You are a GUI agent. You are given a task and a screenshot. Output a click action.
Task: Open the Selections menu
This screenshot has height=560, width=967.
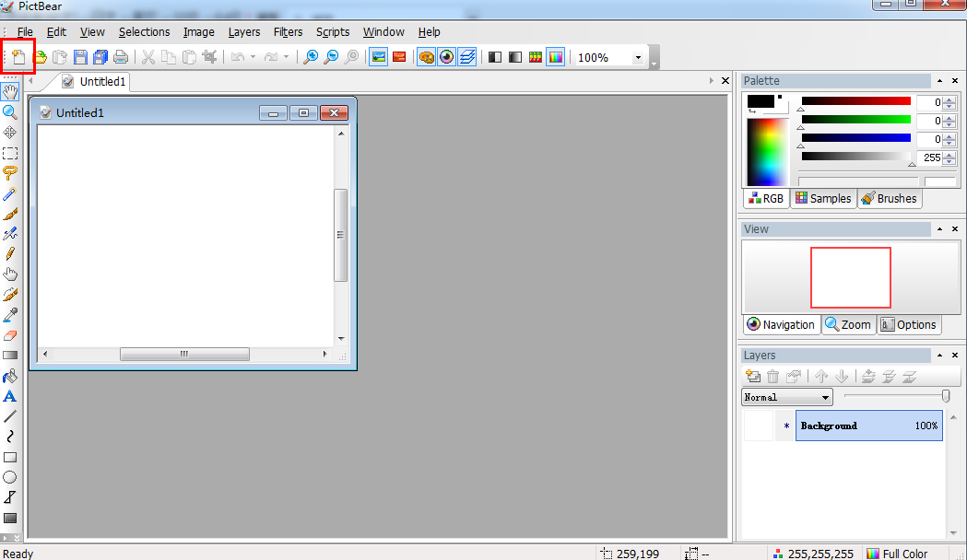(x=145, y=32)
